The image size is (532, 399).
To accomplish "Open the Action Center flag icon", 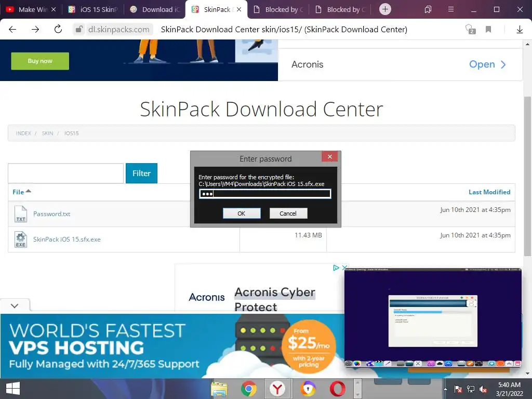I will 458,389.
